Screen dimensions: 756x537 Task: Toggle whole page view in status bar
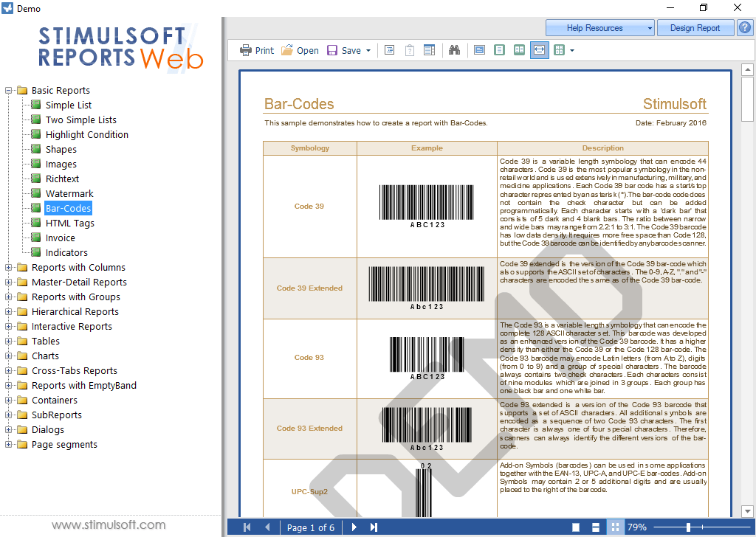[x=576, y=527]
